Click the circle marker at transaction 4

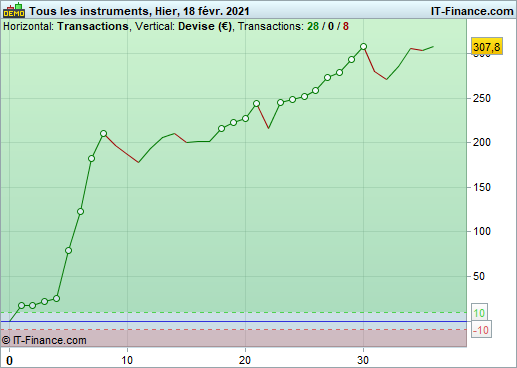point(56,298)
